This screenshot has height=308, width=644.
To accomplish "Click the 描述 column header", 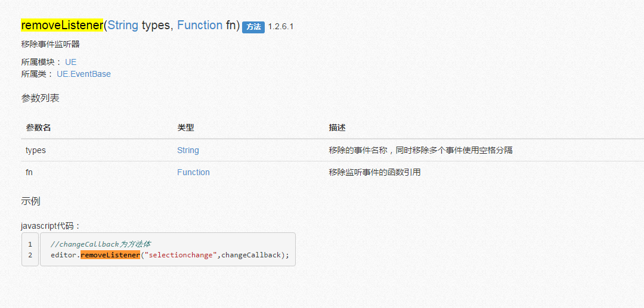I will click(x=337, y=127).
